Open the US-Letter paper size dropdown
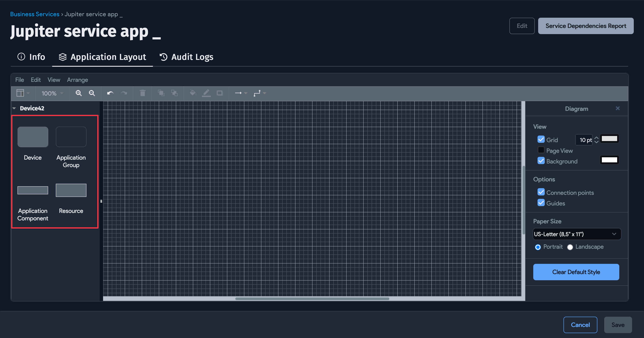Viewport: 644px width, 338px height. click(x=576, y=234)
